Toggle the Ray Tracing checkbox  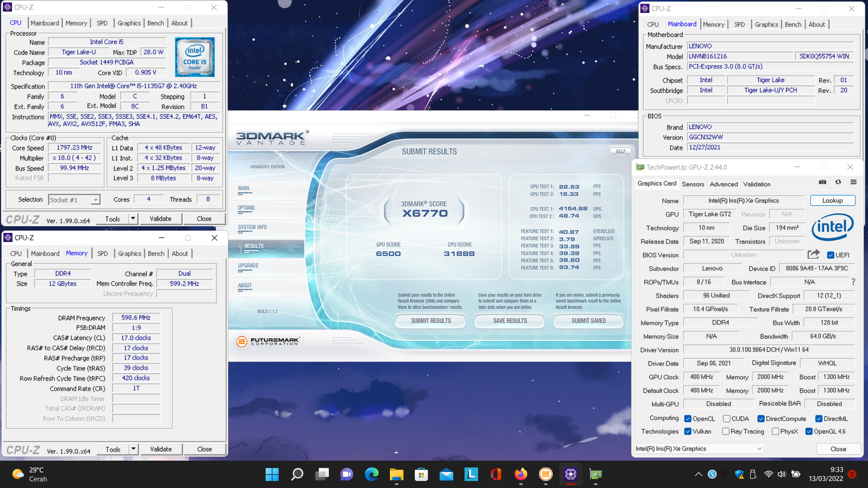point(726,432)
